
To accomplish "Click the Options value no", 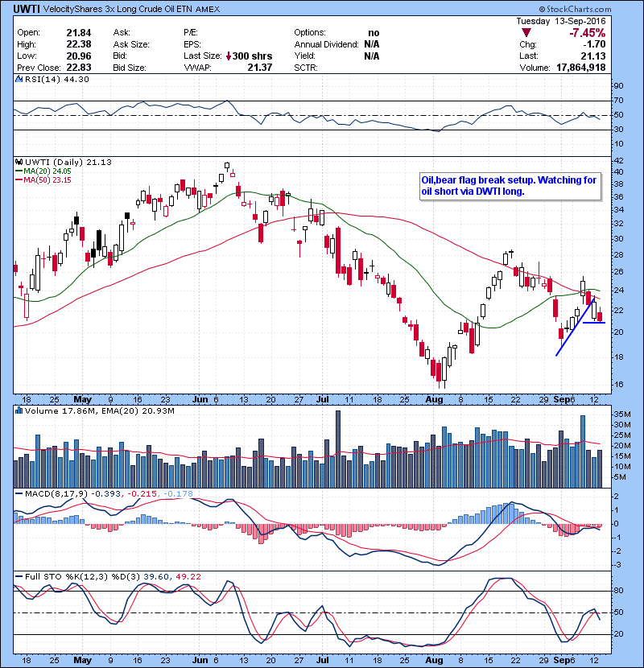I will 374,33.
